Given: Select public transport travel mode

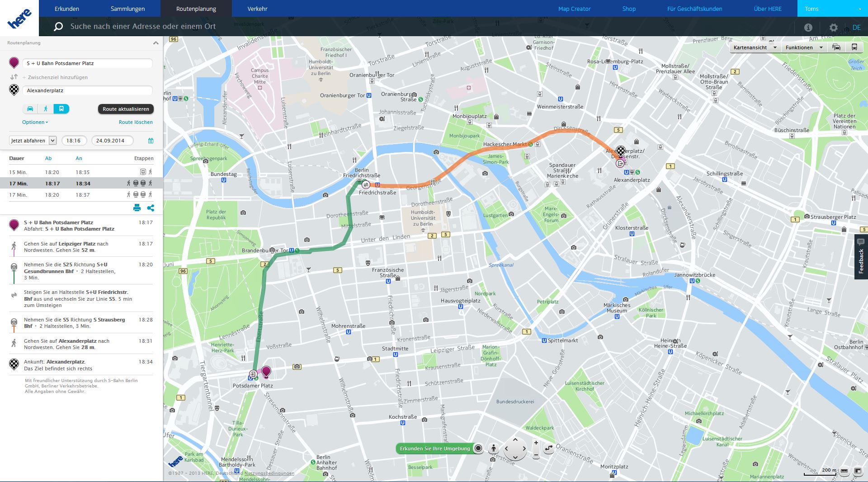Looking at the screenshot, I should pyautogui.click(x=61, y=109).
